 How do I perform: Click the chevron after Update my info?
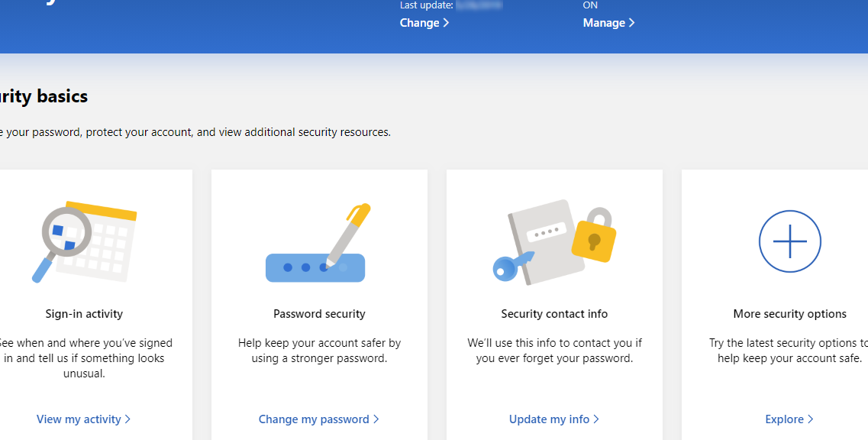point(596,419)
